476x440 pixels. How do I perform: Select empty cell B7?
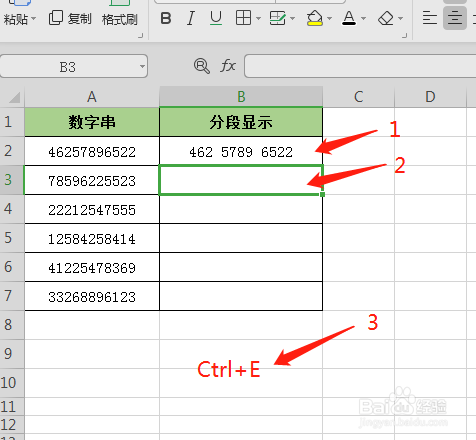[x=241, y=296]
